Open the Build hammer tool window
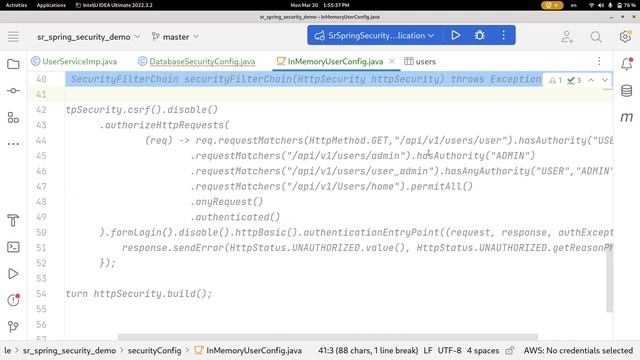The image size is (640, 360). [x=13, y=220]
